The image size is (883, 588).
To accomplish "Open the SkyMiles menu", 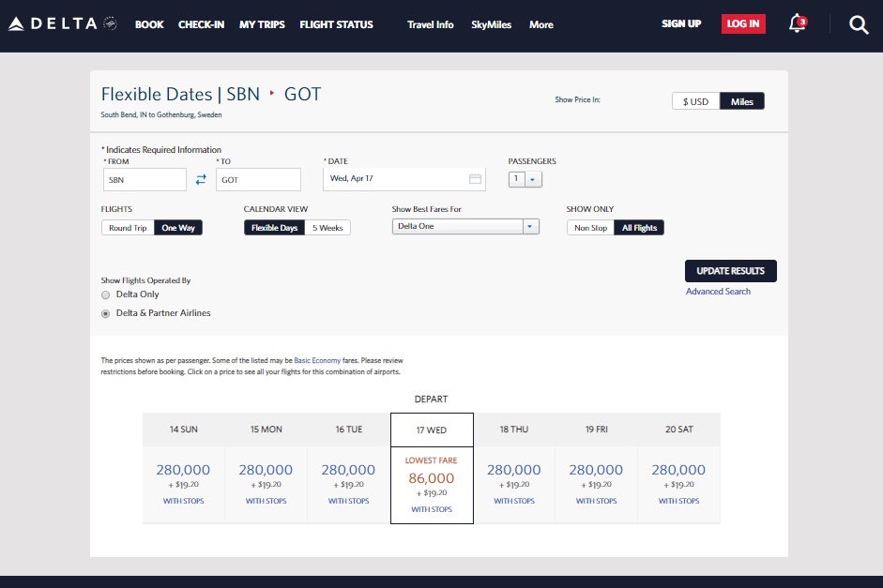I will [x=491, y=24].
